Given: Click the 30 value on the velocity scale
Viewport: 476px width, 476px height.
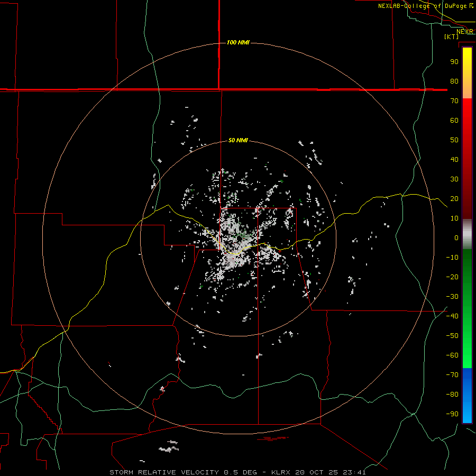Looking at the screenshot, I should coord(454,179).
